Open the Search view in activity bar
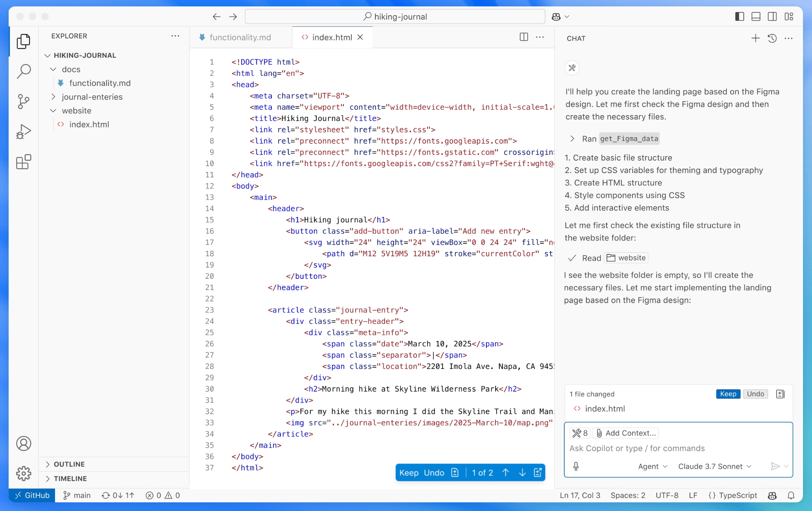This screenshot has height=511, width=812. (23, 71)
